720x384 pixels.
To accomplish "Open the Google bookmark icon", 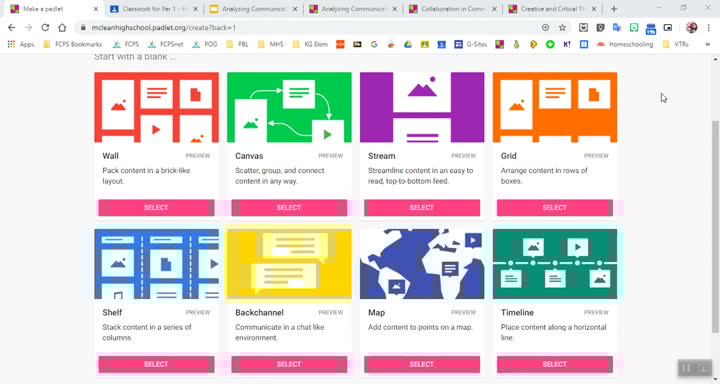I will (374, 44).
